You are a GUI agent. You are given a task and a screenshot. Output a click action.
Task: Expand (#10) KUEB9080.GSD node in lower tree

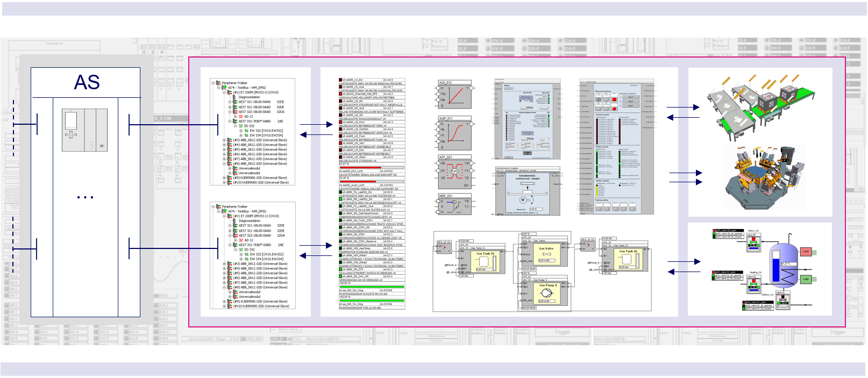pyautogui.click(x=225, y=306)
